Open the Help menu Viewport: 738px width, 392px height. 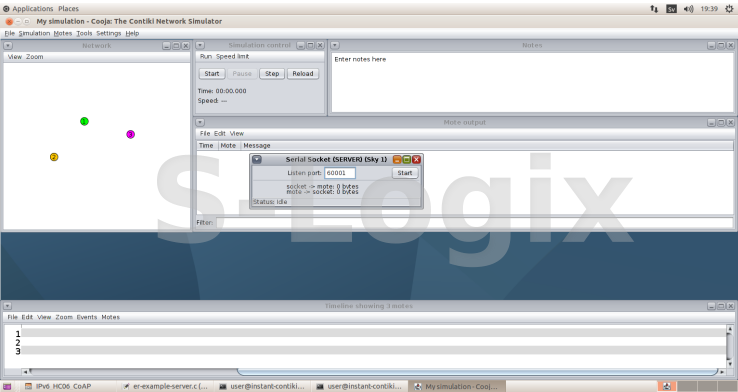132,33
